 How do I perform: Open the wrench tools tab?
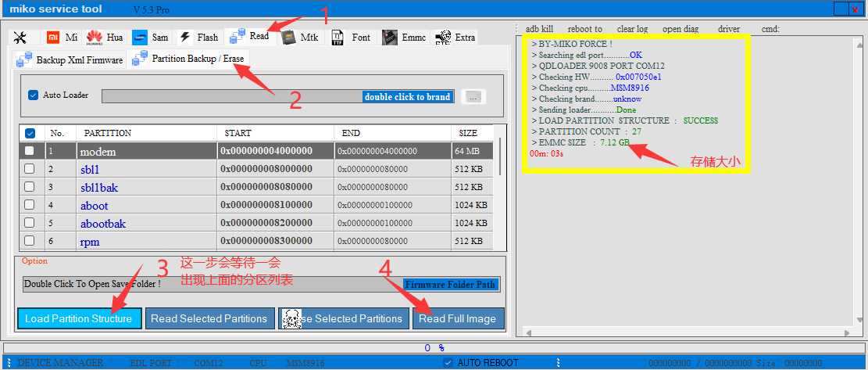[x=21, y=38]
